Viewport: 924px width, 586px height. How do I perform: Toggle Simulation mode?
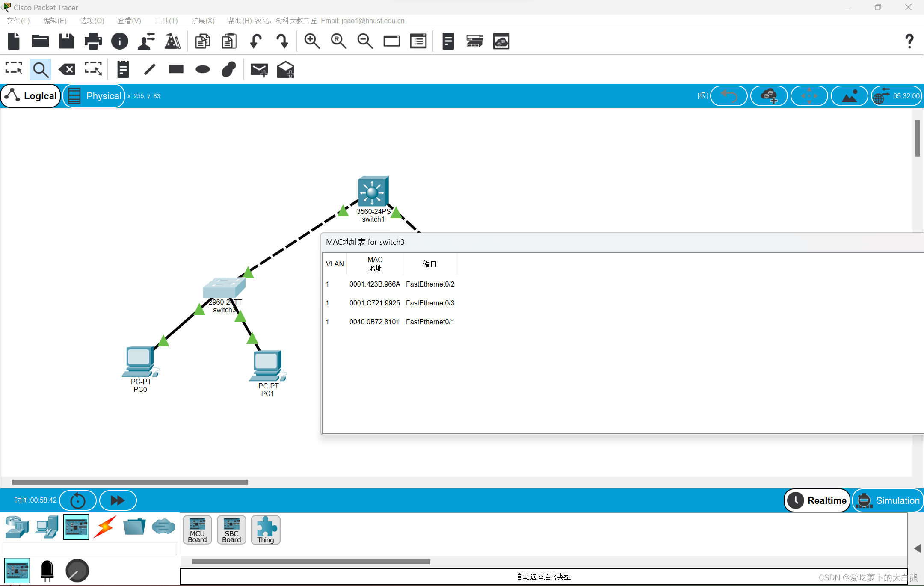click(887, 500)
